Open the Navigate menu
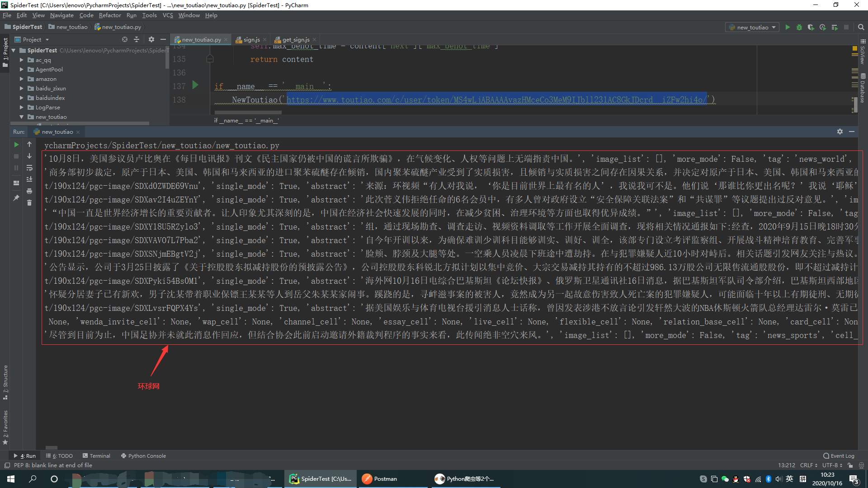This screenshot has height=488, width=868. pyautogui.click(x=62, y=15)
